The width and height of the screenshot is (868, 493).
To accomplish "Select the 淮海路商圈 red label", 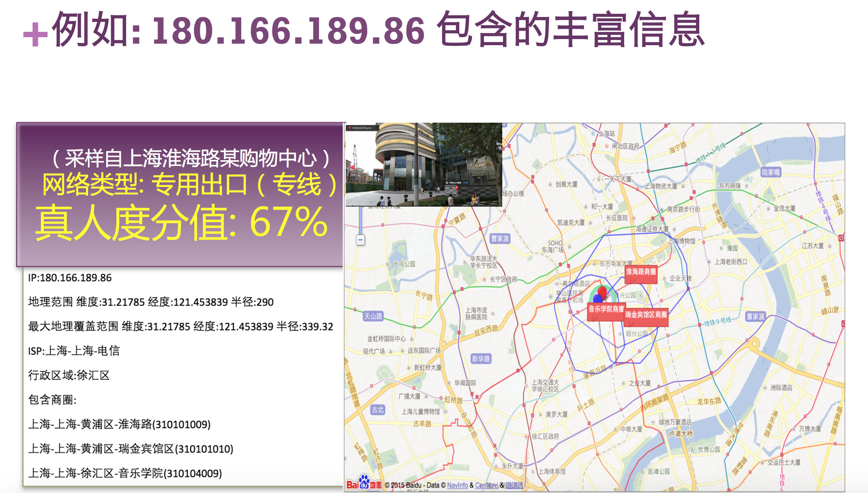I will pos(641,272).
